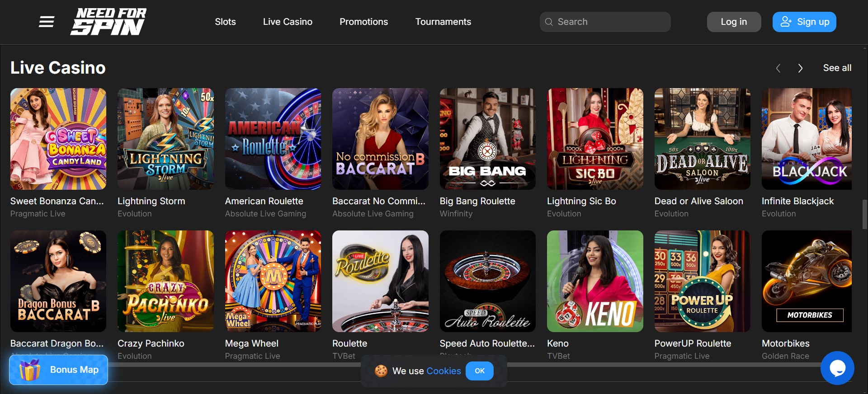868x394 pixels.
Task: Click the Keno title text
Action: pyautogui.click(x=558, y=343)
